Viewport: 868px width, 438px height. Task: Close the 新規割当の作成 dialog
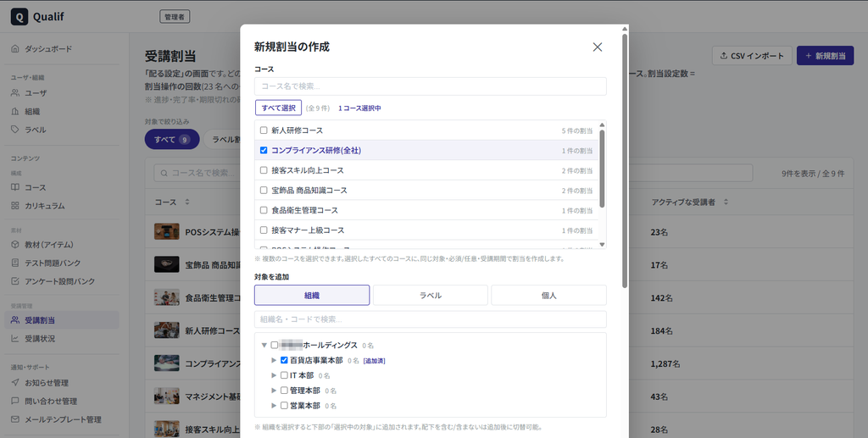pos(598,47)
